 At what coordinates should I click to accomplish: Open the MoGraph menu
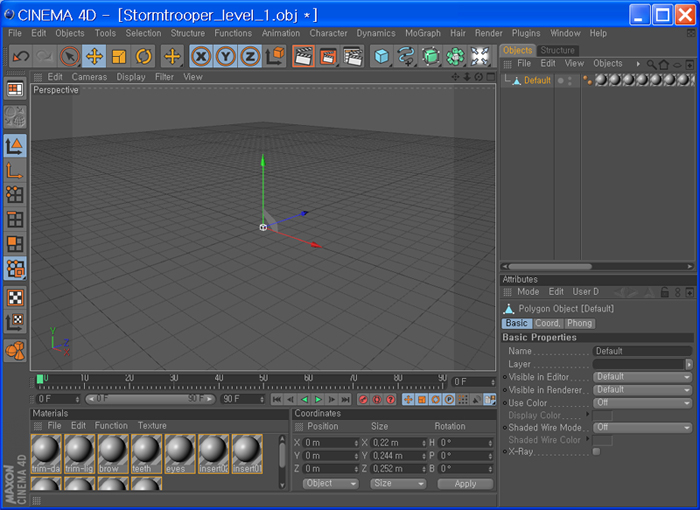pyautogui.click(x=422, y=33)
